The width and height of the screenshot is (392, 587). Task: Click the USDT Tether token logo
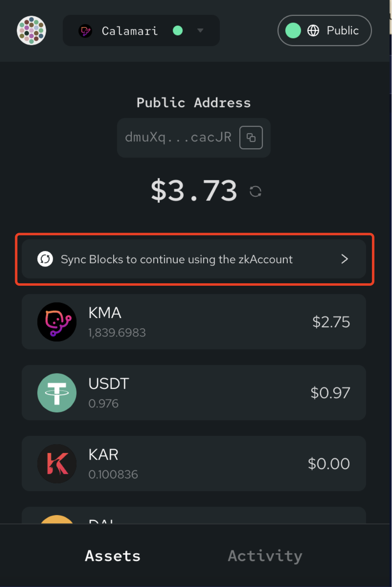pos(57,393)
